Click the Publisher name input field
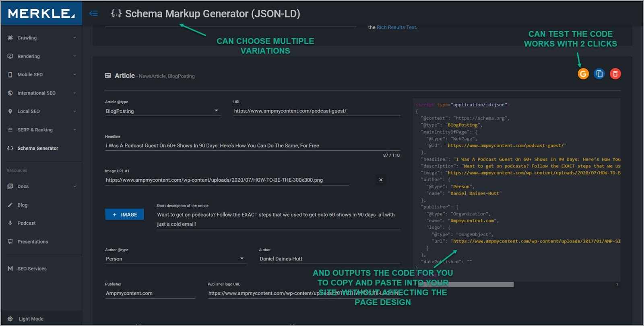The width and height of the screenshot is (644, 326). (150, 293)
